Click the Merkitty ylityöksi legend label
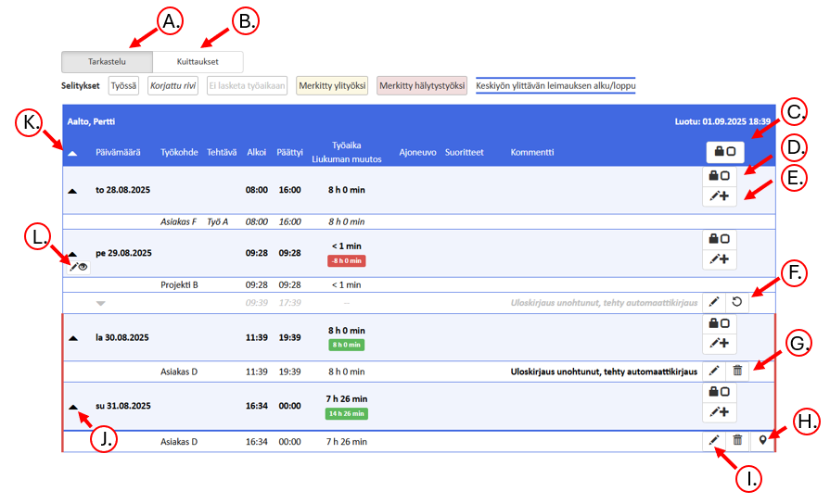The image size is (830, 504). click(331, 86)
